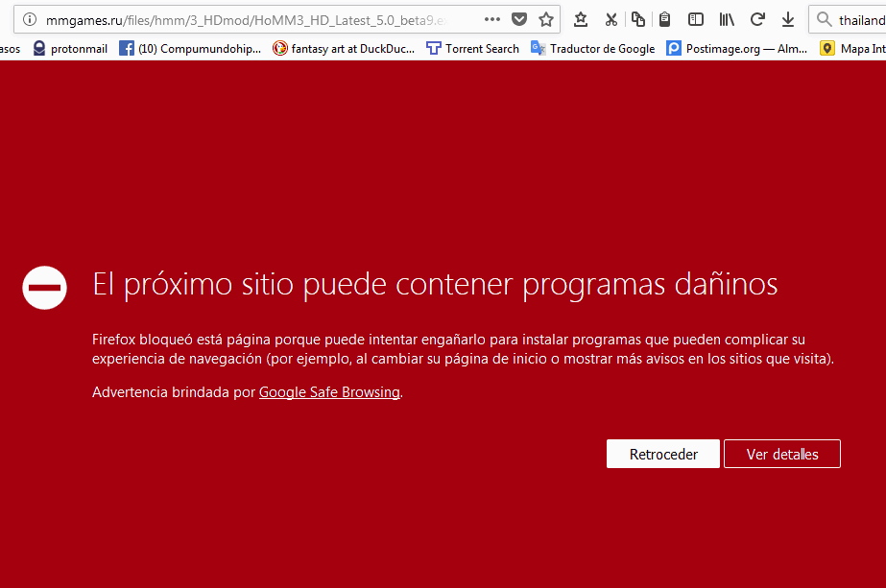The width and height of the screenshot is (886, 588).
Task: Open the page actions three-dot menu
Action: 492,19
